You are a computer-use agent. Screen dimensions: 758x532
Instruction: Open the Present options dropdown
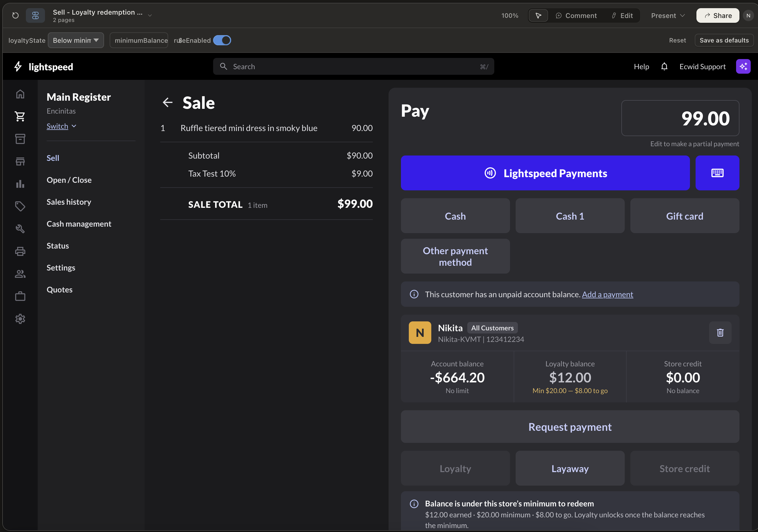pyautogui.click(x=668, y=15)
